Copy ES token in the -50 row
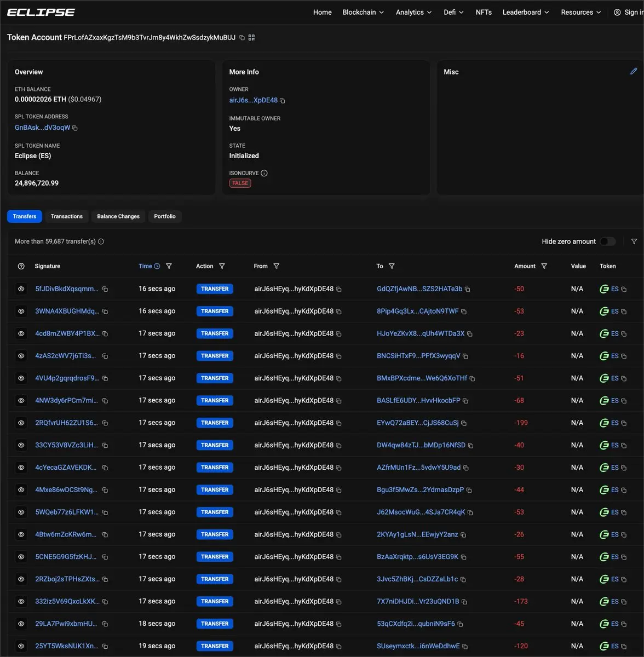The width and height of the screenshot is (644, 657). [x=624, y=289]
